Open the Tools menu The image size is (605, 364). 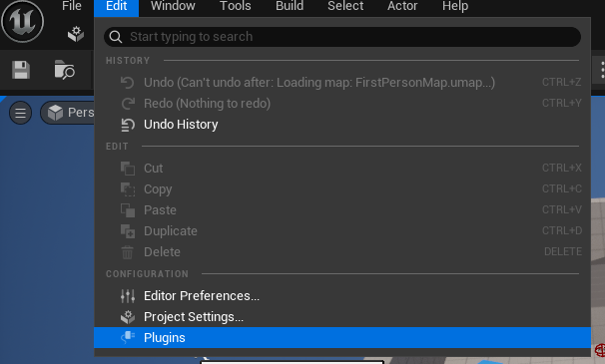pos(236,6)
